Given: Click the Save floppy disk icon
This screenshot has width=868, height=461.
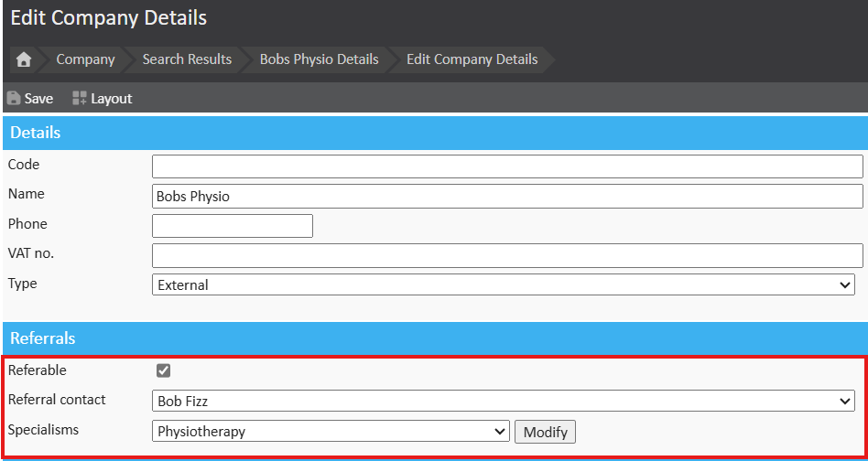Looking at the screenshot, I should pos(14,98).
